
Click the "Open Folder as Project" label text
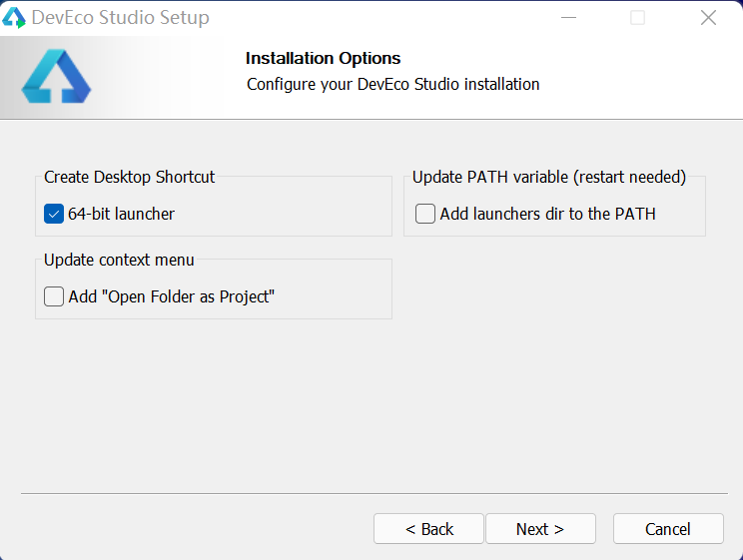(171, 296)
